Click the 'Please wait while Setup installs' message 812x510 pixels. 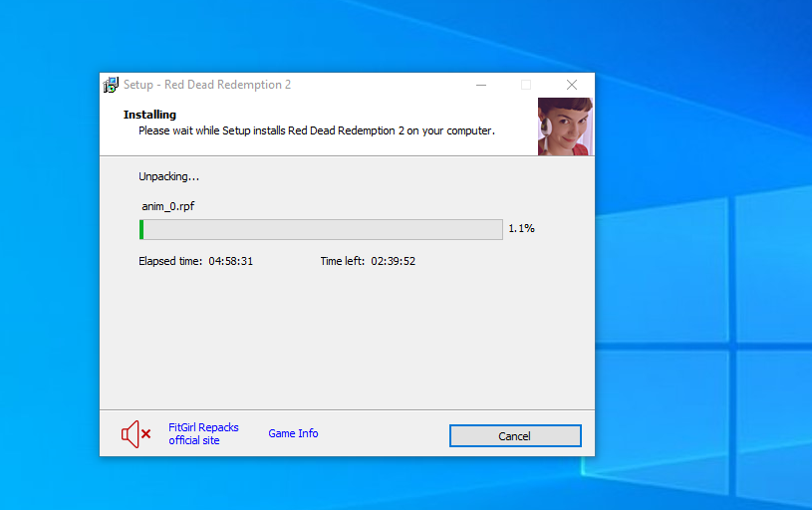[317, 131]
